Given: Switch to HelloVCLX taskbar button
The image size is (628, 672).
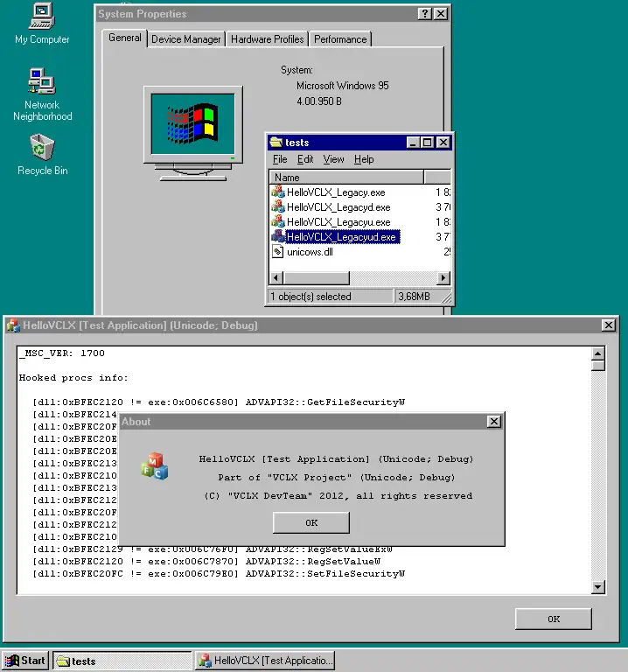Looking at the screenshot, I should pyautogui.click(x=265, y=661).
